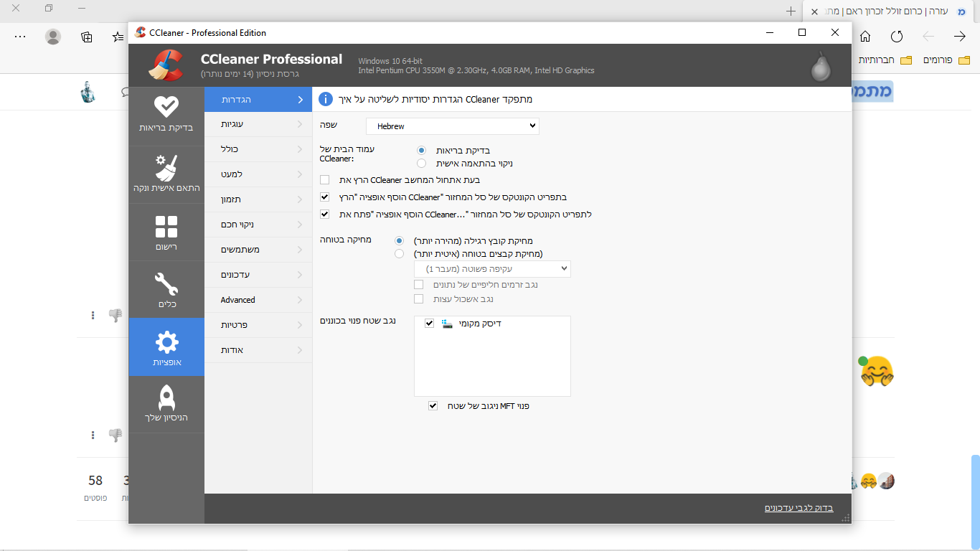The height and width of the screenshot is (551, 980).
Task: Toggle Recycle Bin 'Run CCleaner' context menu option
Action: tap(325, 197)
